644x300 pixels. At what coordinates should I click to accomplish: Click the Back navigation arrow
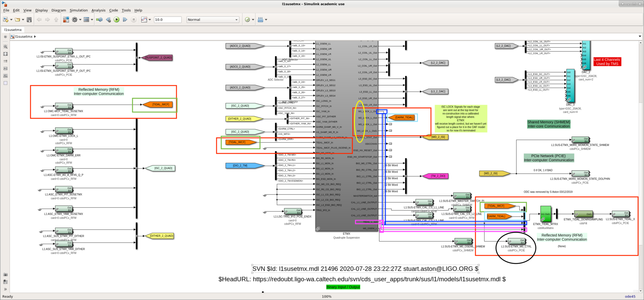(x=39, y=20)
